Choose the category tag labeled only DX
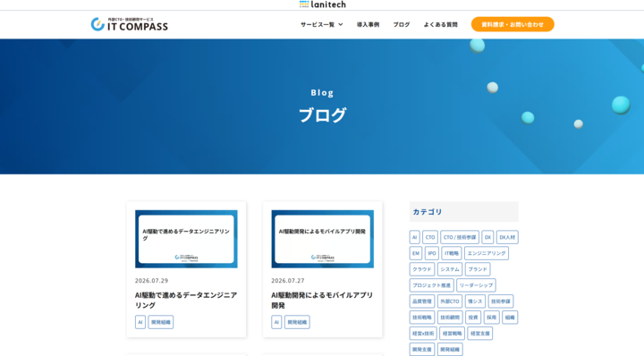The image size is (644, 356). coord(487,237)
